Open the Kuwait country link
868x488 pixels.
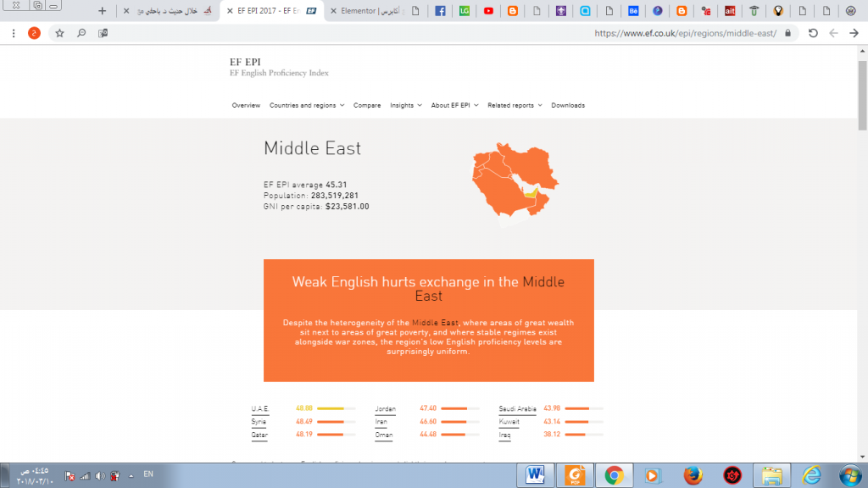point(509,422)
